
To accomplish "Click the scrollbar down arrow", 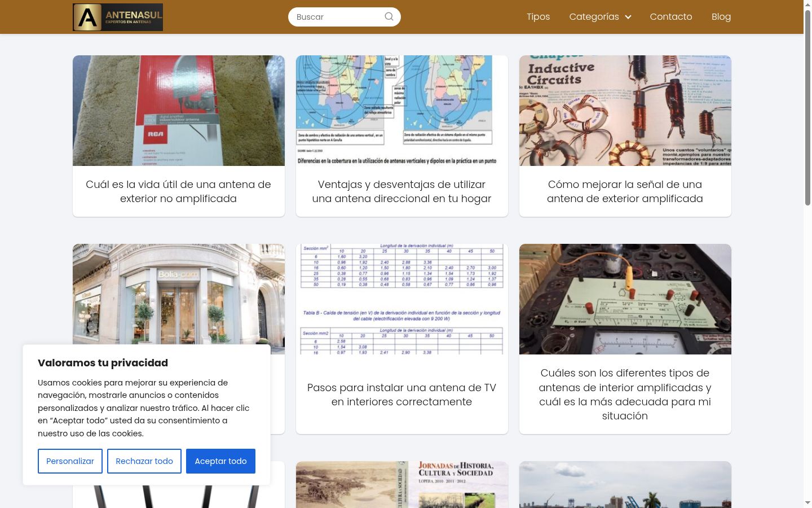I will pyautogui.click(x=807, y=503).
